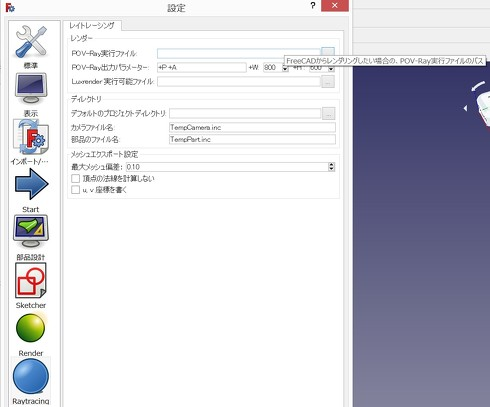Open the 部品設計 part design settings
The image size is (490, 407).
click(x=31, y=238)
